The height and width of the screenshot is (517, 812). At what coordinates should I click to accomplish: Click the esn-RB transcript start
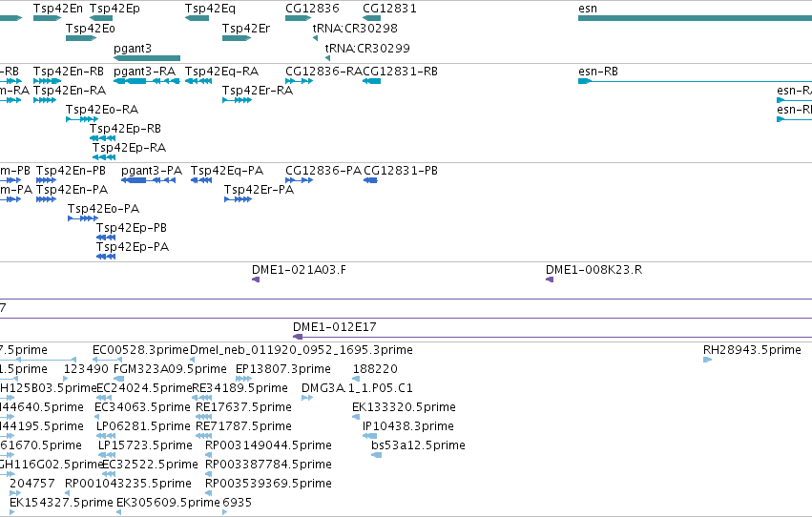pyautogui.click(x=585, y=81)
